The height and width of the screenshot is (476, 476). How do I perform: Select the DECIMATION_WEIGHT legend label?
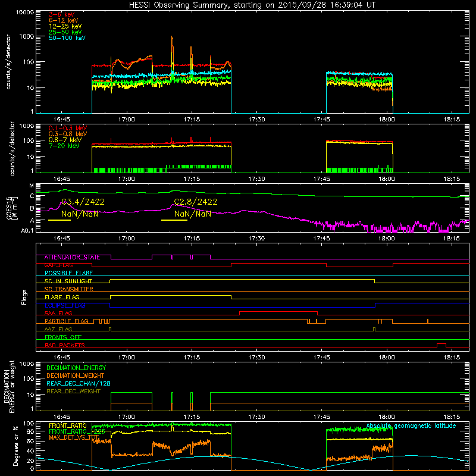[x=76, y=375]
